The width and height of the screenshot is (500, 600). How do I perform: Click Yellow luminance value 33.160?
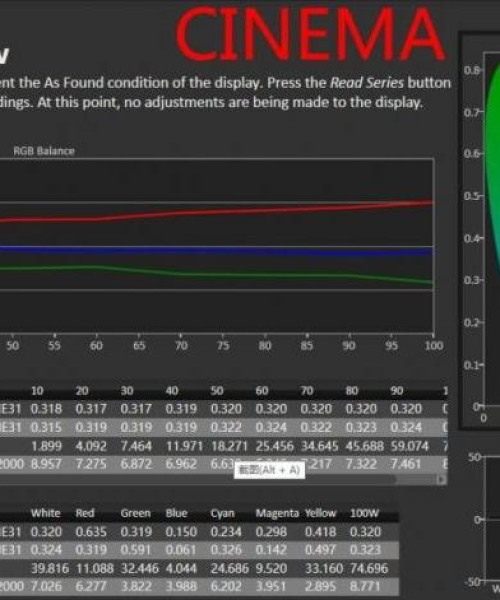324,569
